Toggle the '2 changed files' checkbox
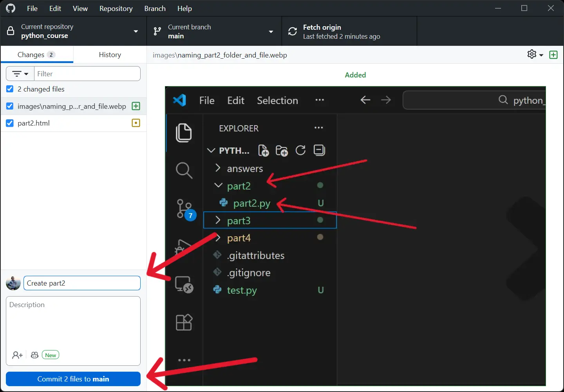The width and height of the screenshot is (564, 392). pyautogui.click(x=10, y=89)
